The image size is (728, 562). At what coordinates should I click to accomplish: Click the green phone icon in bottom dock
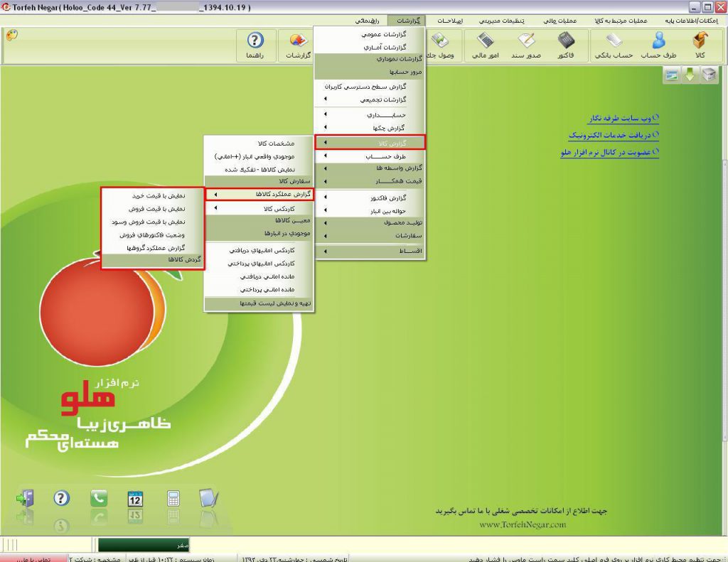(x=98, y=499)
